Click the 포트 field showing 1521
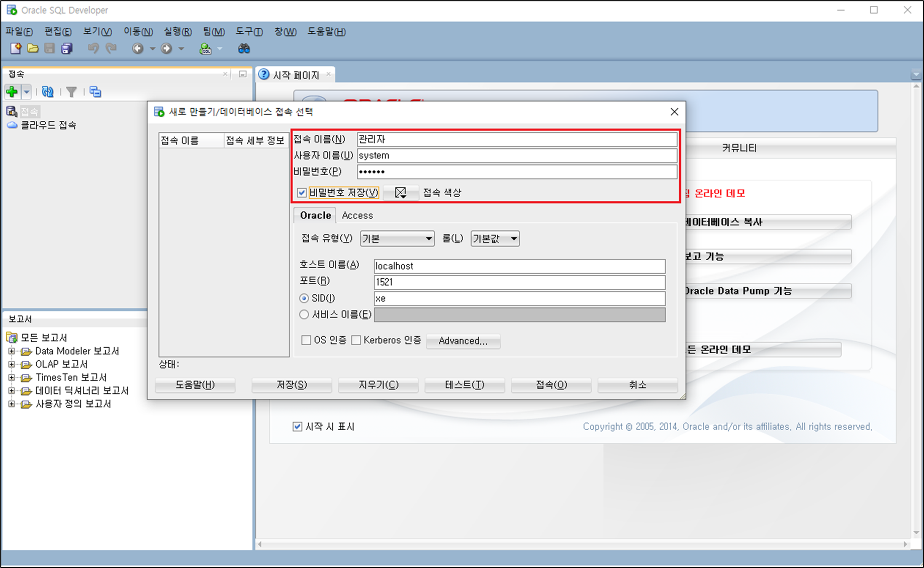This screenshot has width=924, height=568. pyautogui.click(x=520, y=282)
